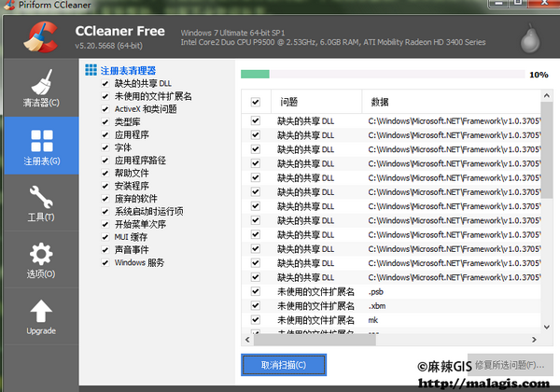The width and height of the screenshot is (560, 392).
Task: Click the v5.20.5668 (64-bit) version text
Action: tap(109, 46)
